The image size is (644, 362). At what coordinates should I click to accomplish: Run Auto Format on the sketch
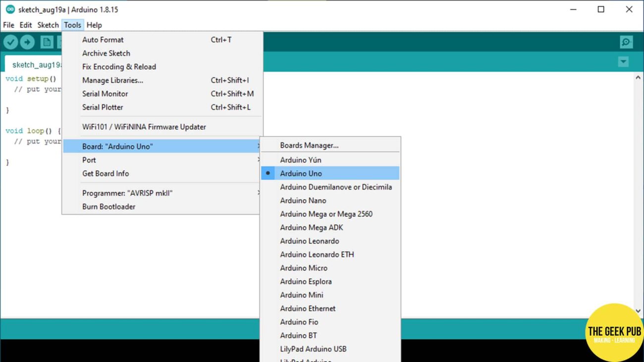pos(103,40)
